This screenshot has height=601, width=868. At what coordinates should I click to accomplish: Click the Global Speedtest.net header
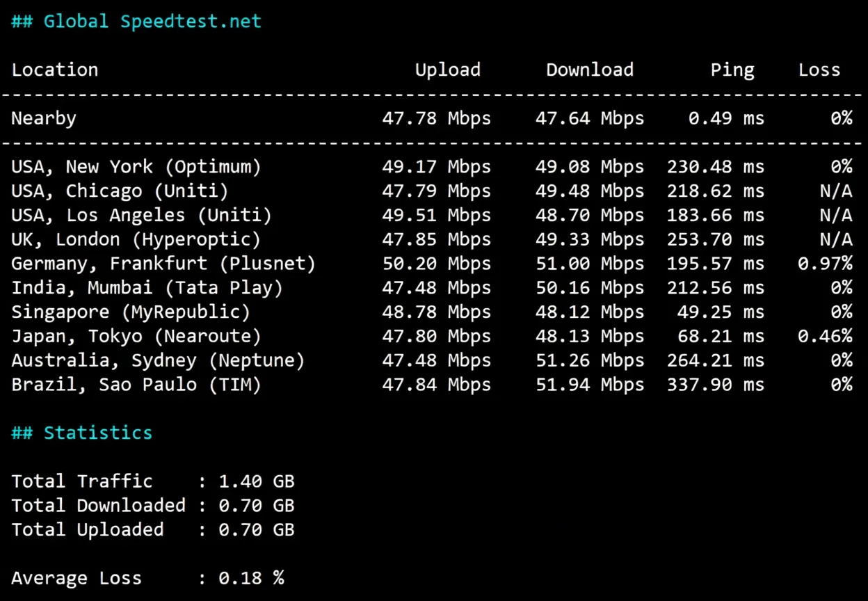[x=136, y=21]
